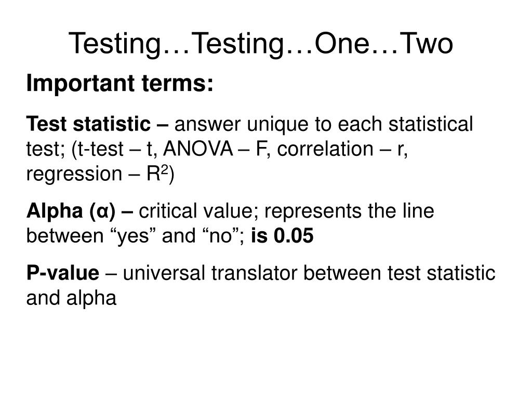
Task: Click the words critical value
Action: pos(196,211)
